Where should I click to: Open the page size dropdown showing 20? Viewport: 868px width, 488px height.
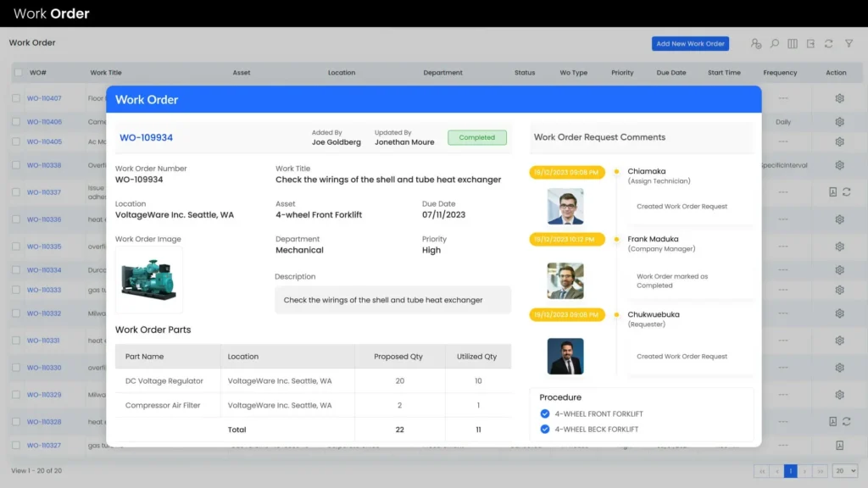[845, 471]
